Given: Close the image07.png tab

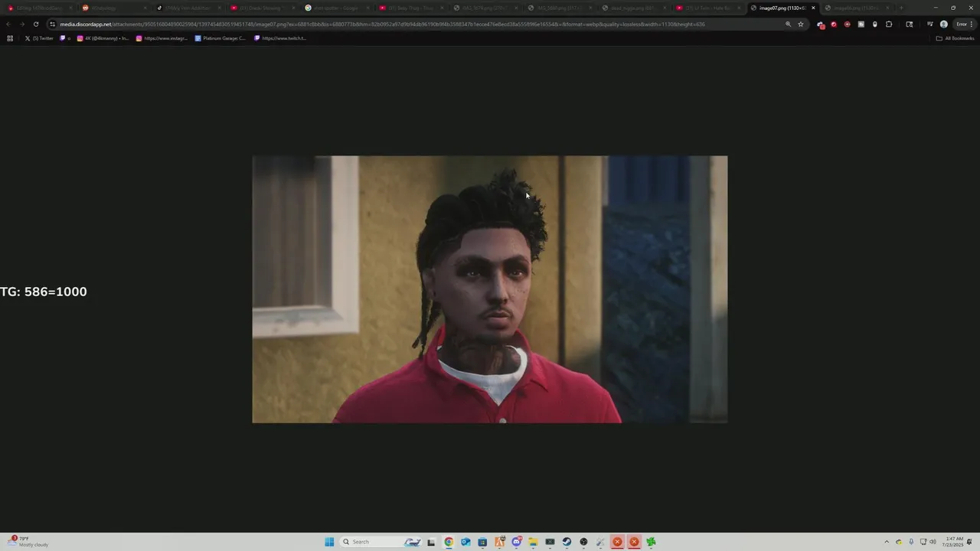Looking at the screenshot, I should 813,8.
